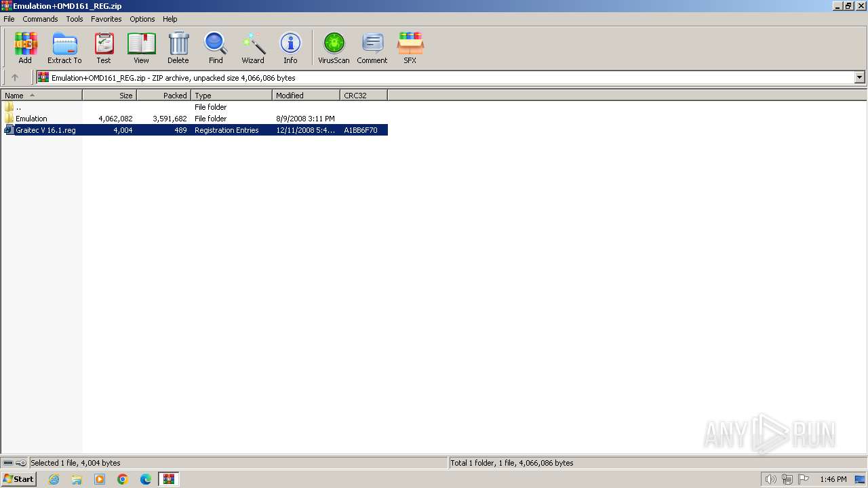This screenshot has height=488, width=868.
Task: Select the Emulation folder icon
Action: coord(9,119)
